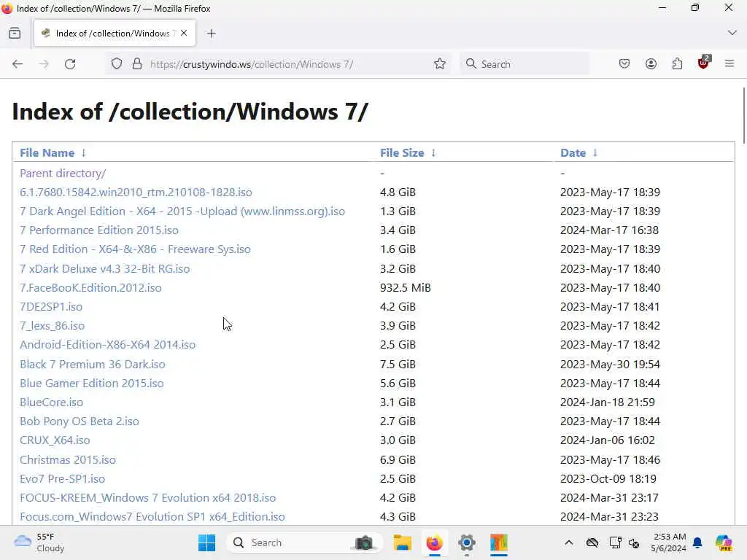Open FOCUS-KREEM_Windows 7 Evolution x64 2018.iso

tap(147, 498)
